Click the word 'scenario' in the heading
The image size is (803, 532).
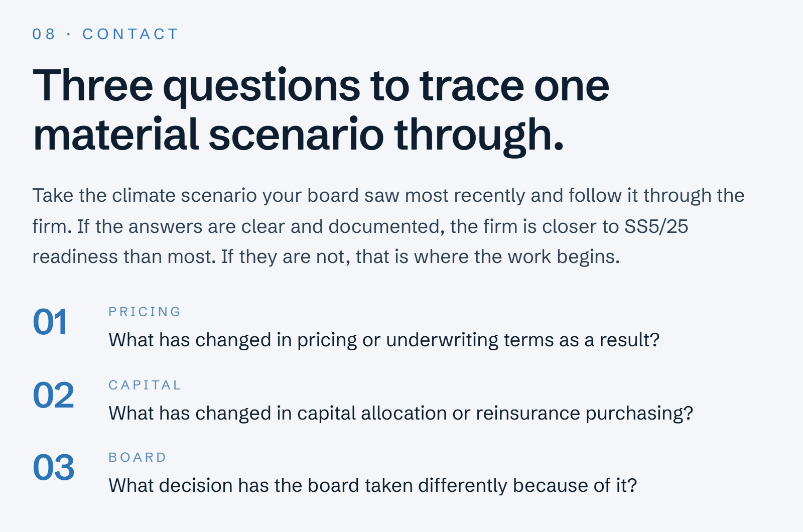(296, 136)
